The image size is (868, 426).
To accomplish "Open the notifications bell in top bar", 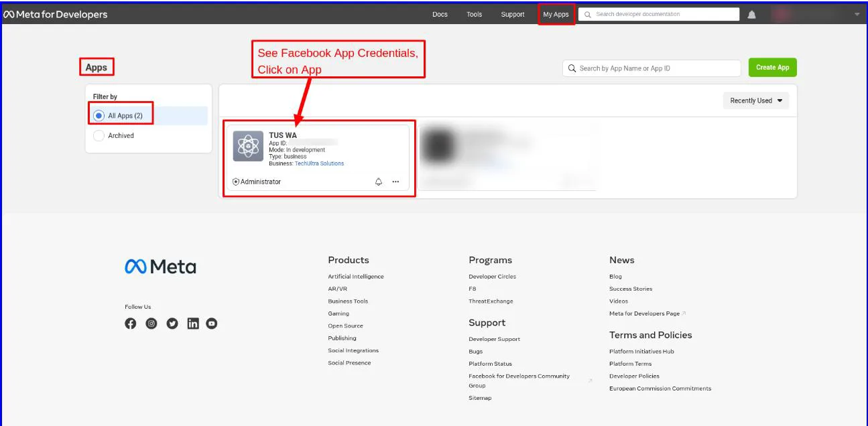I will [751, 15].
